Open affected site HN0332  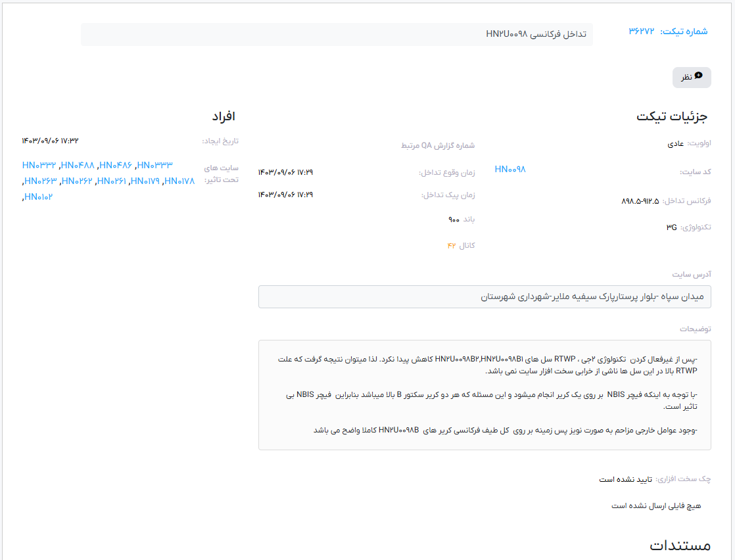39,165
